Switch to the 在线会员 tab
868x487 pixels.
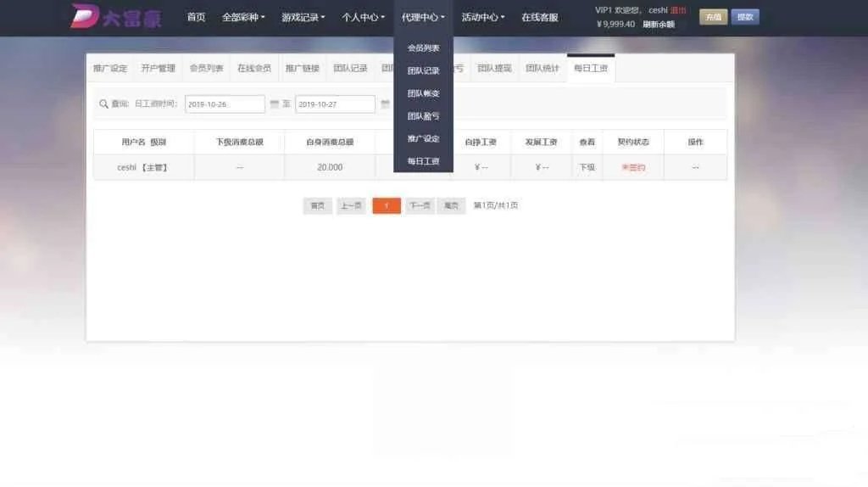point(254,68)
